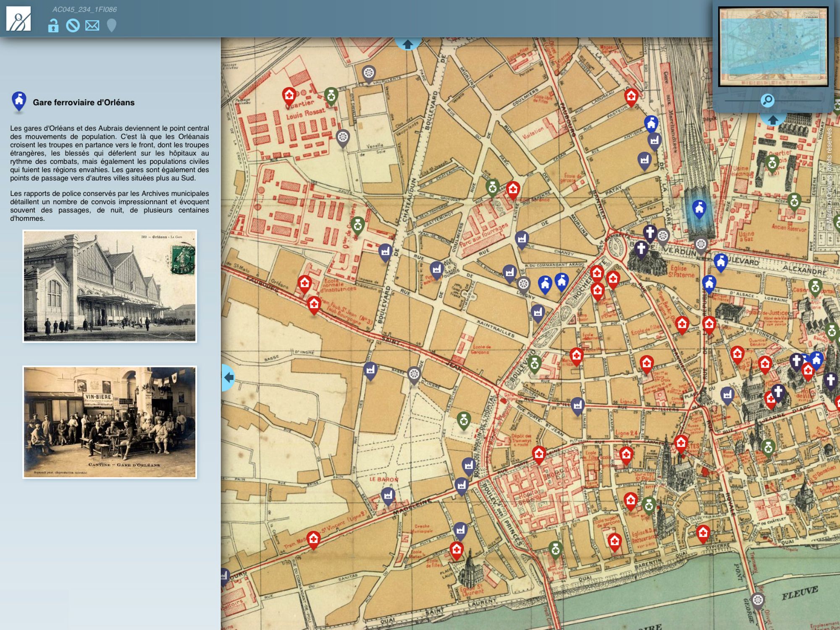The image size is (840, 630).
Task: Open the envelope mail icon
Action: (92, 26)
